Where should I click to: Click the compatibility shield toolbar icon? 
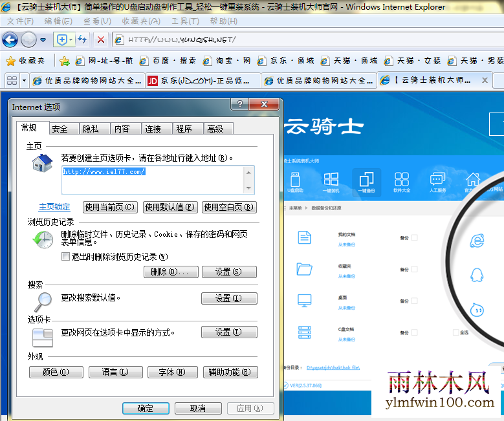tap(61, 40)
